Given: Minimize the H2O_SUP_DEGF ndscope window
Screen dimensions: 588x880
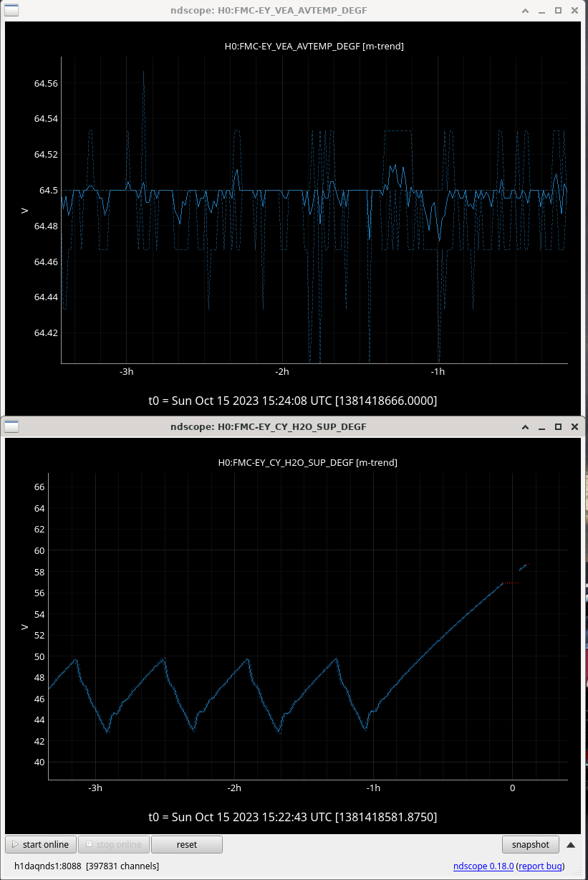Looking at the screenshot, I should tap(542, 426).
